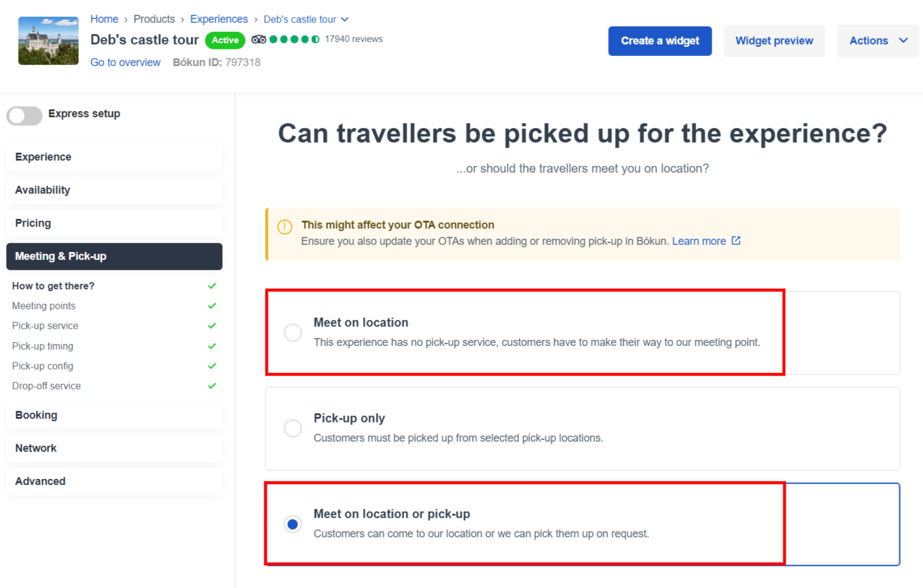Viewport: 923px width, 588px height.
Task: Click checkmark next to Meeting points
Action: [x=212, y=306]
